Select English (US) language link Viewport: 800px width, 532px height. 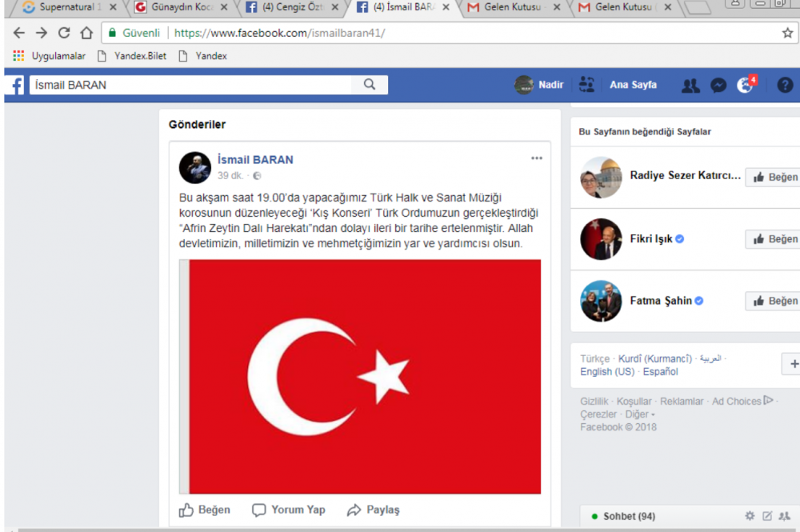(x=607, y=372)
